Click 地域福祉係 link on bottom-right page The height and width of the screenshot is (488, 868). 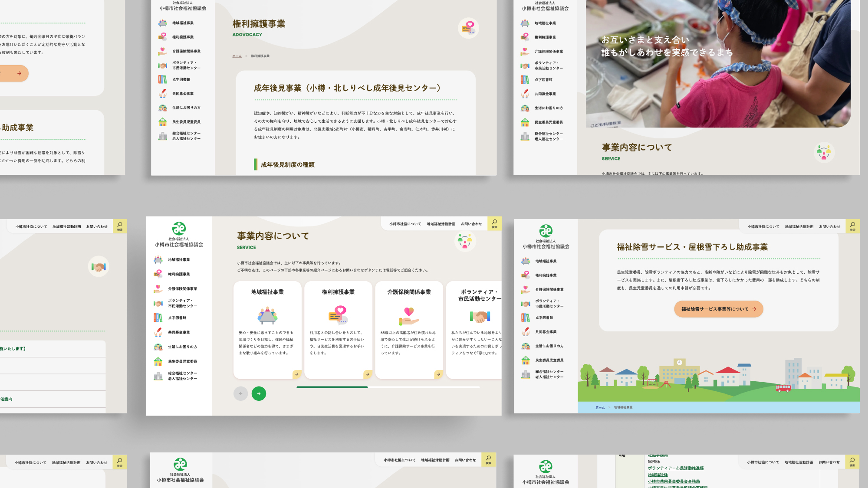tap(658, 475)
